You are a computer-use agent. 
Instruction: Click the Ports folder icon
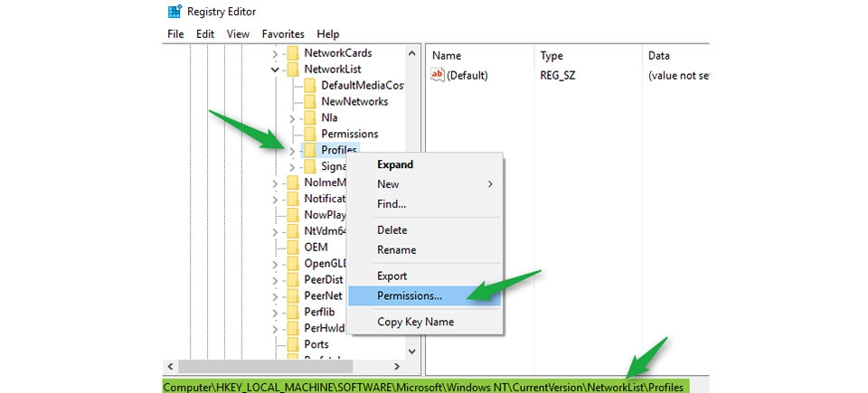coord(293,344)
